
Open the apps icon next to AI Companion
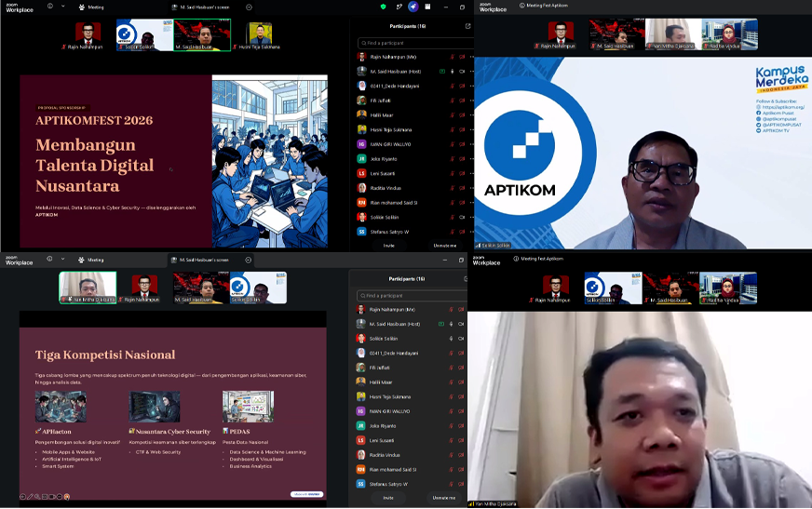tap(427, 7)
